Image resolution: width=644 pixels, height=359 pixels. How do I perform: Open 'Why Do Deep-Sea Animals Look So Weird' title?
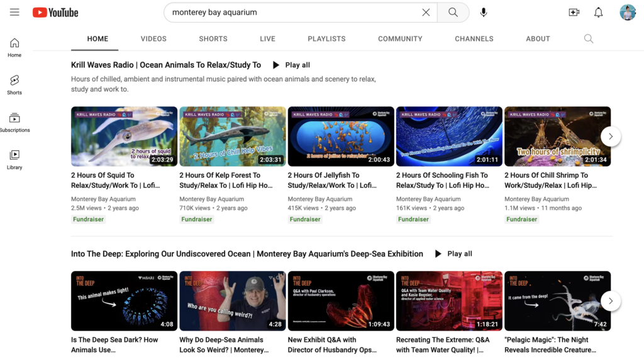click(224, 345)
